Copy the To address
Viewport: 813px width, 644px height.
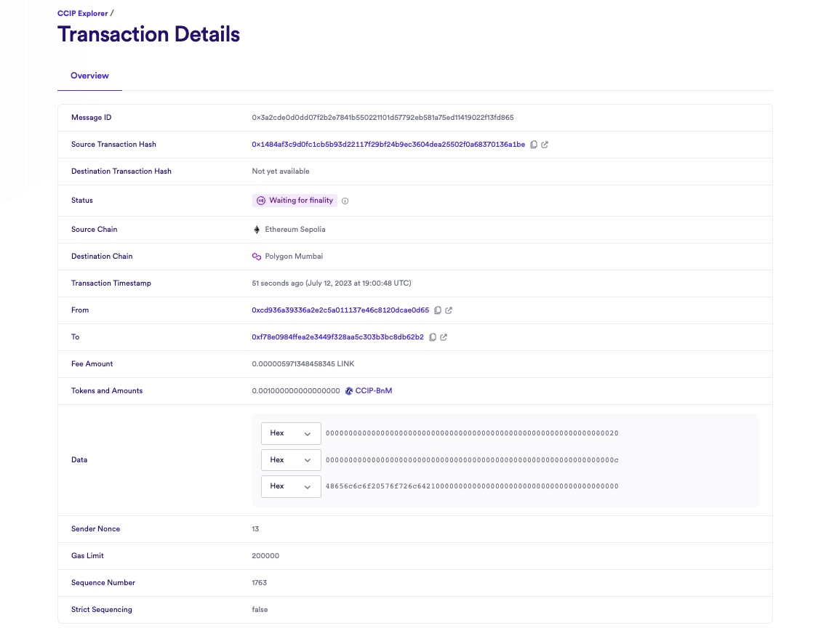tap(433, 337)
